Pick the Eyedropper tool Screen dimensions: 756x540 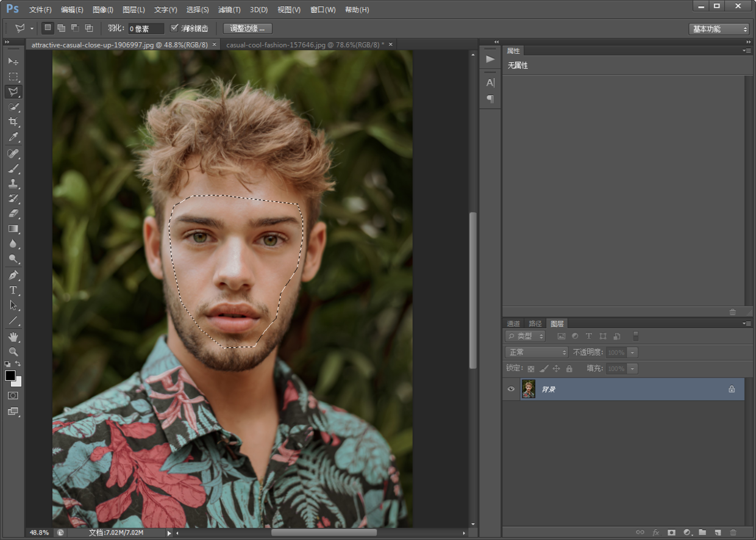click(13, 137)
